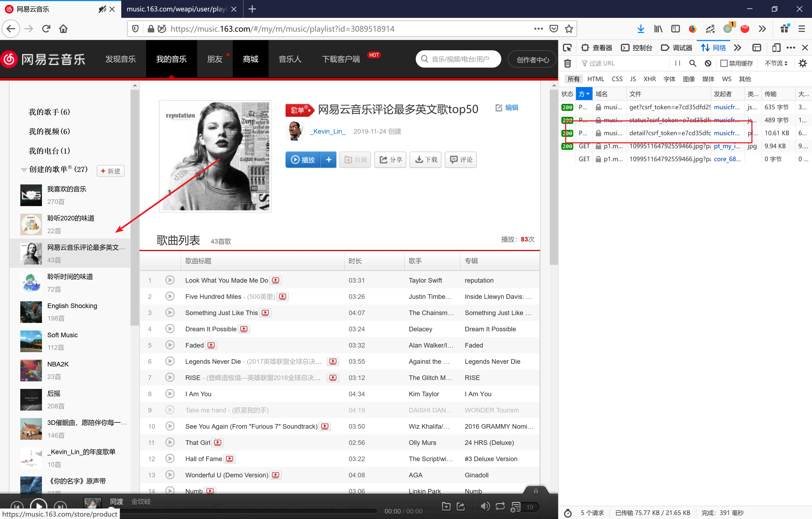
Task: Open MV icon next to Faded
Action: 211,345
